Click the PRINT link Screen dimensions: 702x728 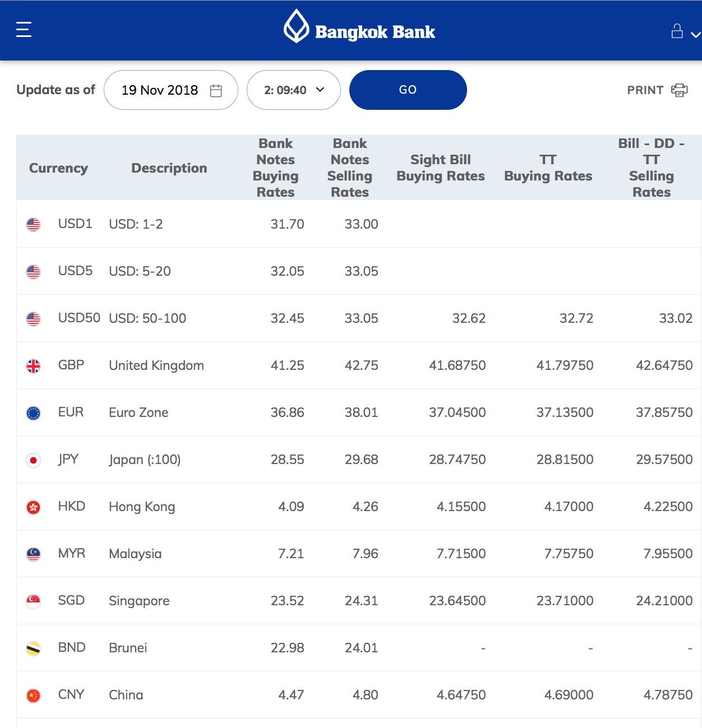pyautogui.click(x=645, y=90)
